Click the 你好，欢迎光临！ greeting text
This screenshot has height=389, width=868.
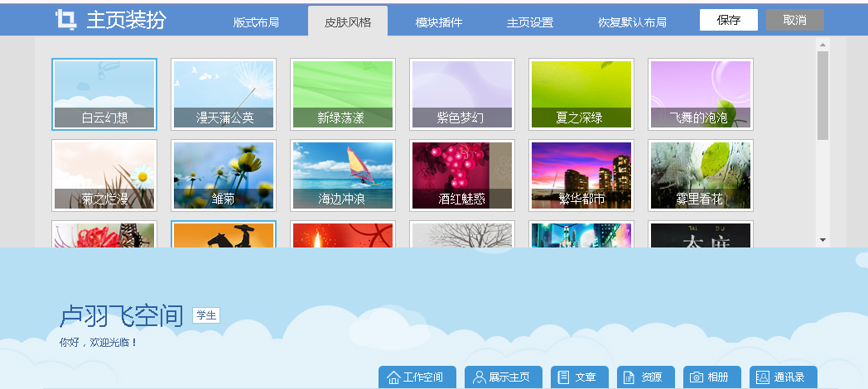coord(98,343)
